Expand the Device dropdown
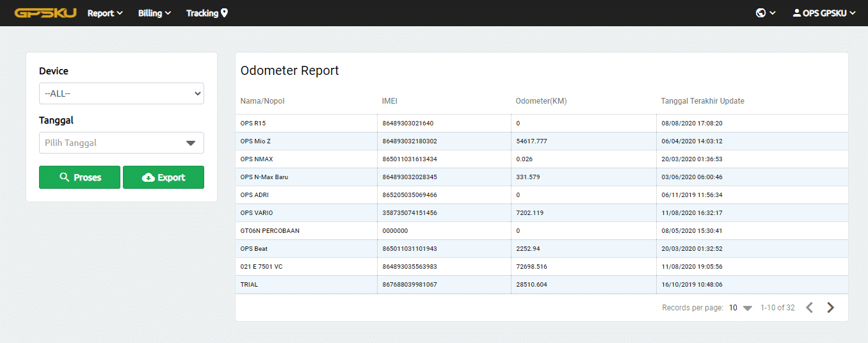The width and height of the screenshot is (868, 343). (122, 93)
